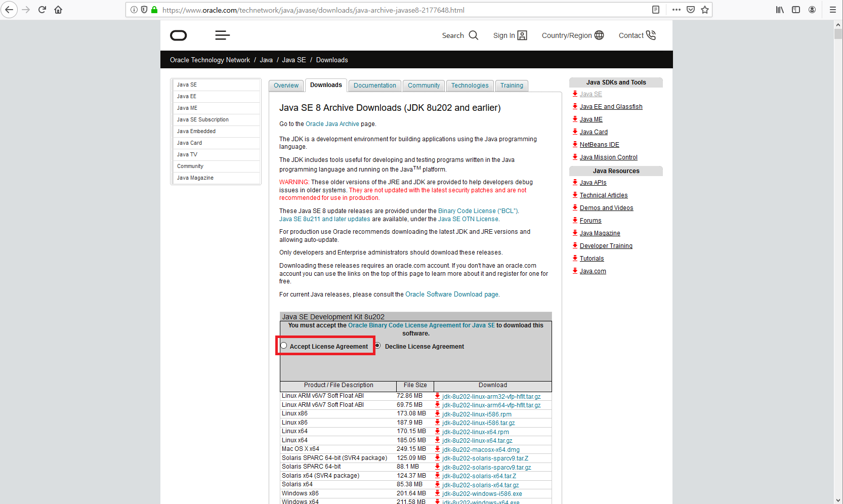
Task: Switch to the Overview tab
Action: tap(286, 86)
